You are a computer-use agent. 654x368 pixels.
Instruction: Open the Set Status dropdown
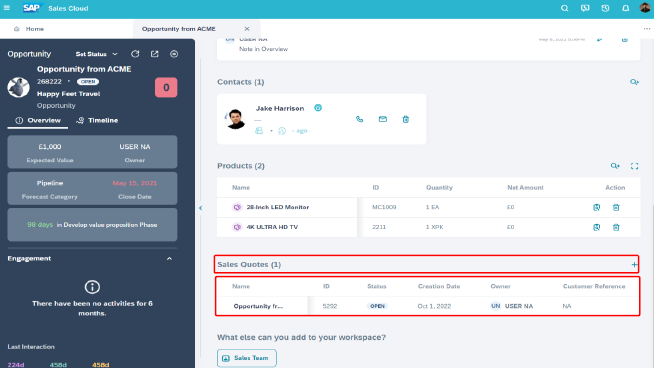96,54
